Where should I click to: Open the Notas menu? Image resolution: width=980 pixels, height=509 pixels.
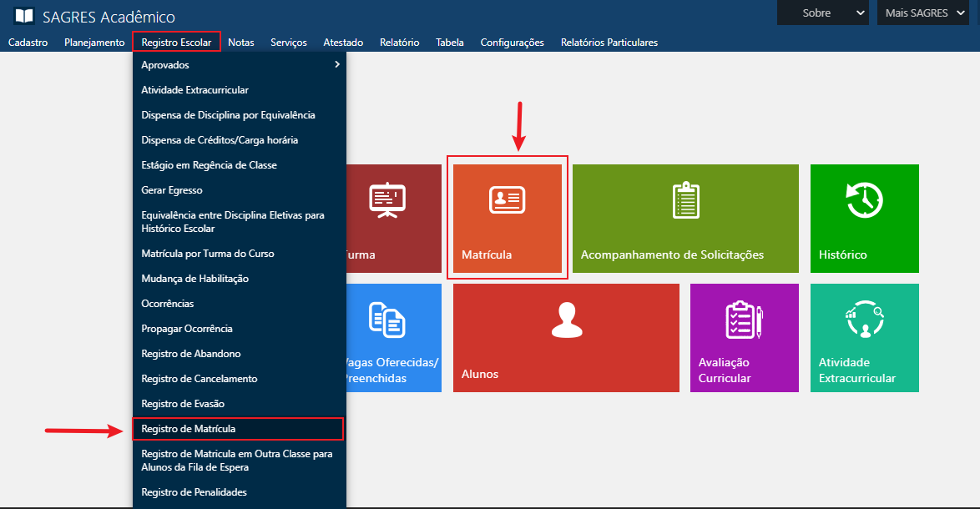tap(240, 42)
